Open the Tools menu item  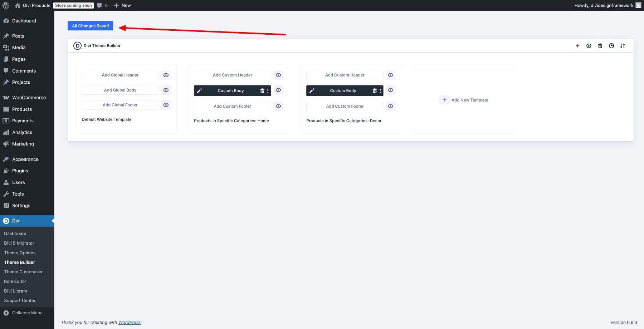tap(18, 194)
